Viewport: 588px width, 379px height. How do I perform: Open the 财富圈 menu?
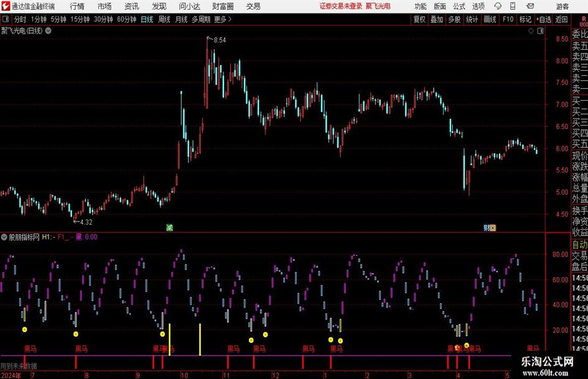click(x=223, y=6)
